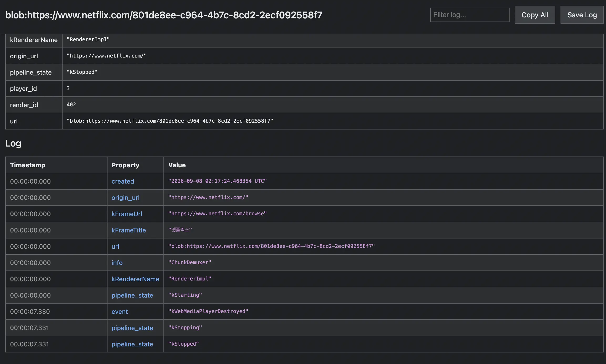606x364 pixels.
Task: Click the Value column header
Action: [177, 165]
